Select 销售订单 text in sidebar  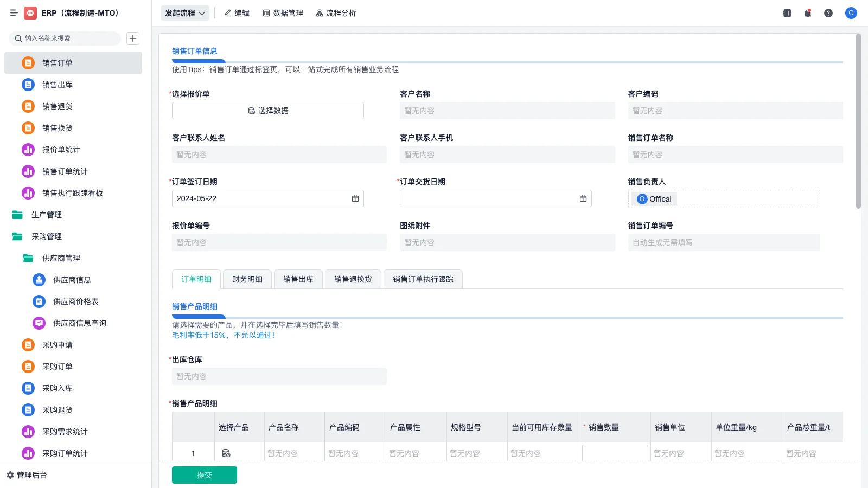coord(58,63)
